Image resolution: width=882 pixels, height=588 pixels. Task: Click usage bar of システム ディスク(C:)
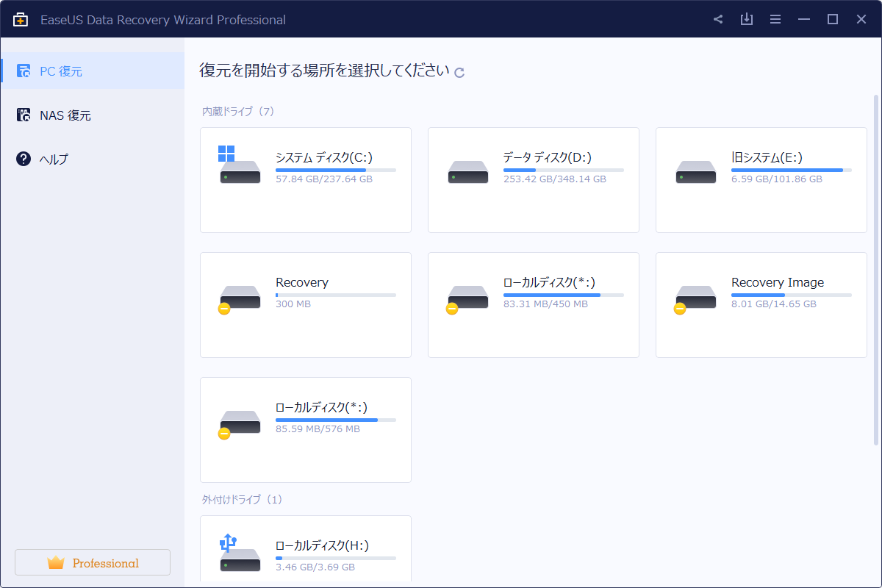[336, 170]
